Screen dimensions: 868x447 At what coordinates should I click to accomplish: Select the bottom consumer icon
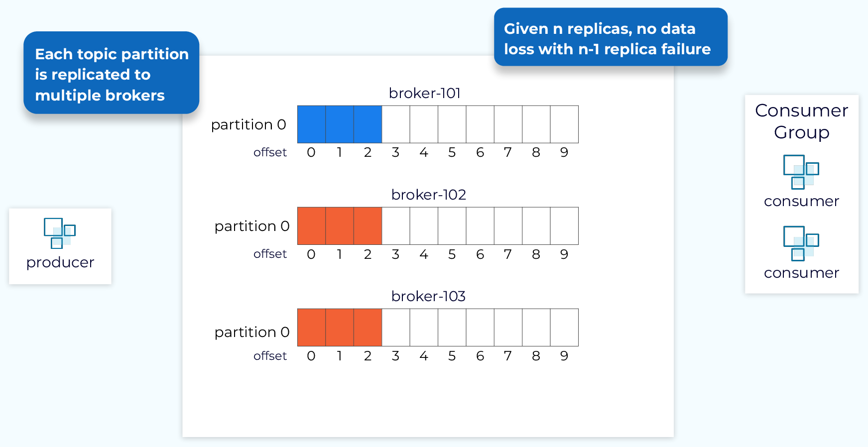coord(801,243)
